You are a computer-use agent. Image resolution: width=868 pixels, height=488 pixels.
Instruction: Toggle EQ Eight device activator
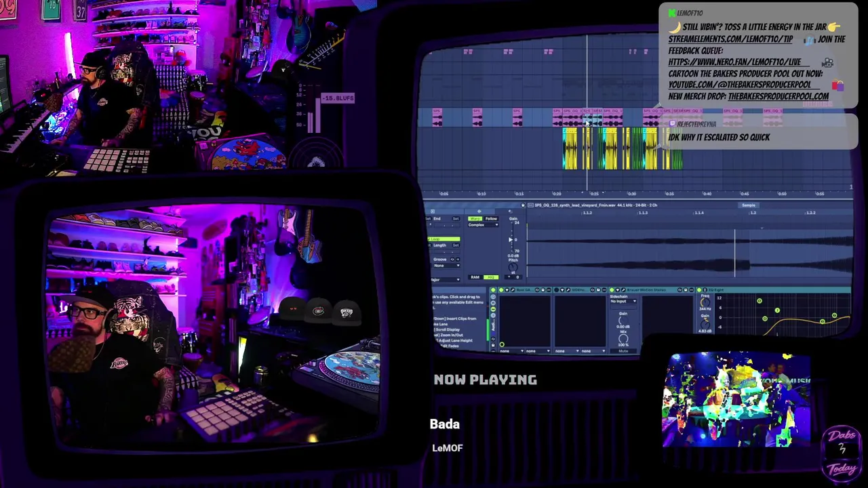tap(698, 290)
